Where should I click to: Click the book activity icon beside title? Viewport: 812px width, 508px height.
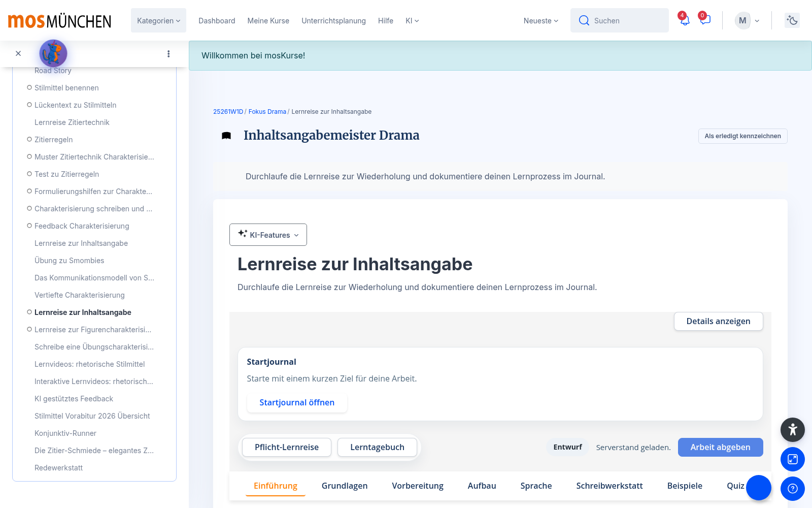(x=226, y=136)
